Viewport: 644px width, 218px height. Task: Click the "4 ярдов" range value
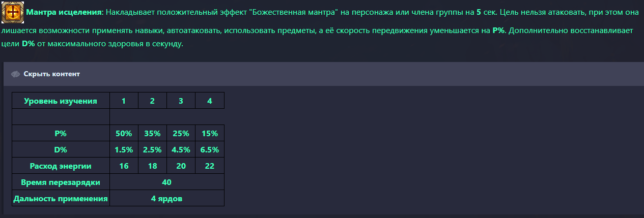click(166, 198)
